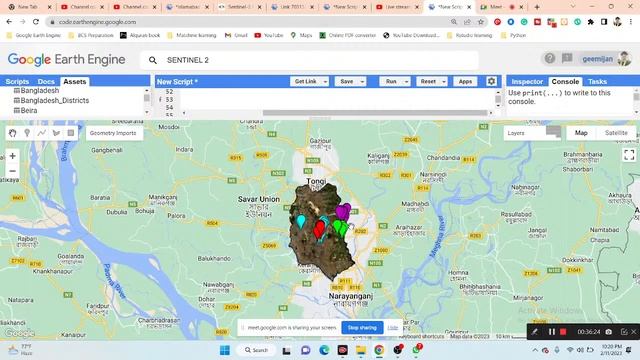Select the draw line tool
640x360 pixels.
point(42,133)
